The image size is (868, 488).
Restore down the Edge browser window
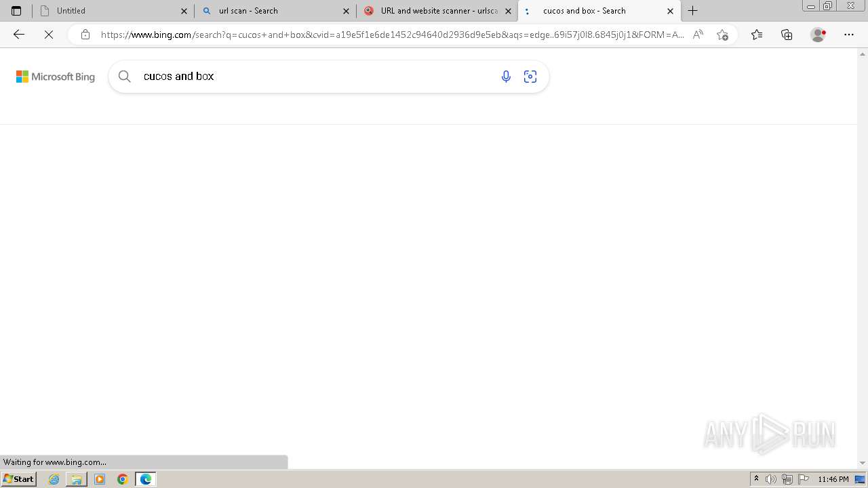pyautogui.click(x=828, y=6)
